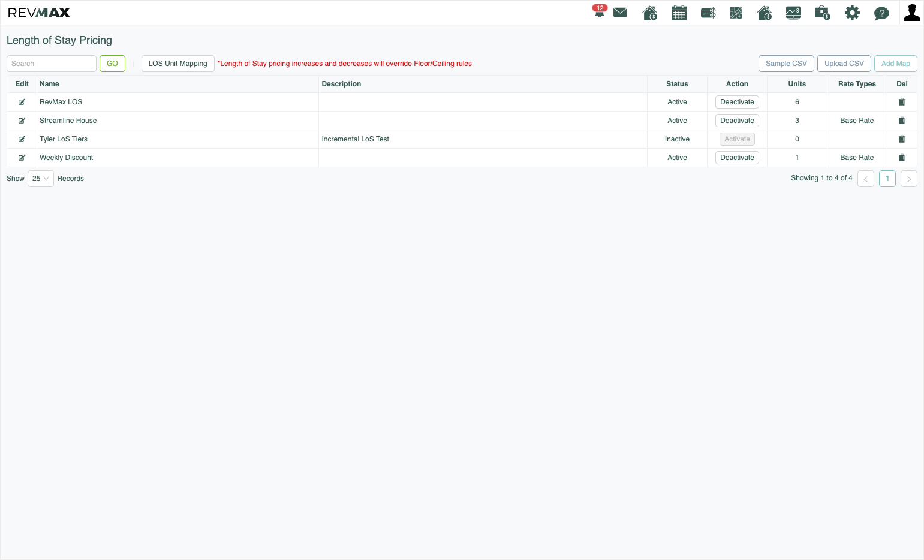Click the briefcase dollar icon
Image resolution: width=924 pixels, height=560 pixels.
(x=823, y=13)
